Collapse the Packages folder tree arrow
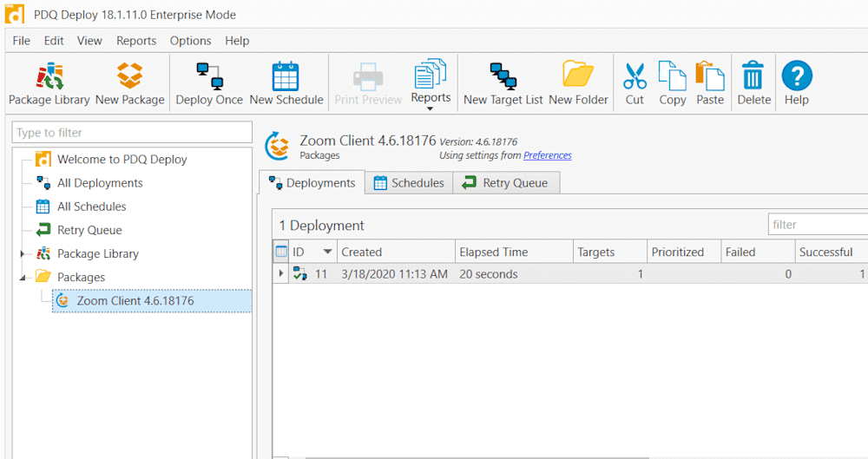The image size is (868, 459). point(23,278)
